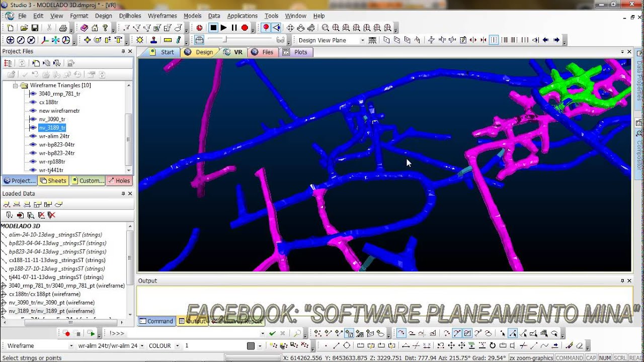
Task: Click the Play playback button
Action: pos(224,28)
